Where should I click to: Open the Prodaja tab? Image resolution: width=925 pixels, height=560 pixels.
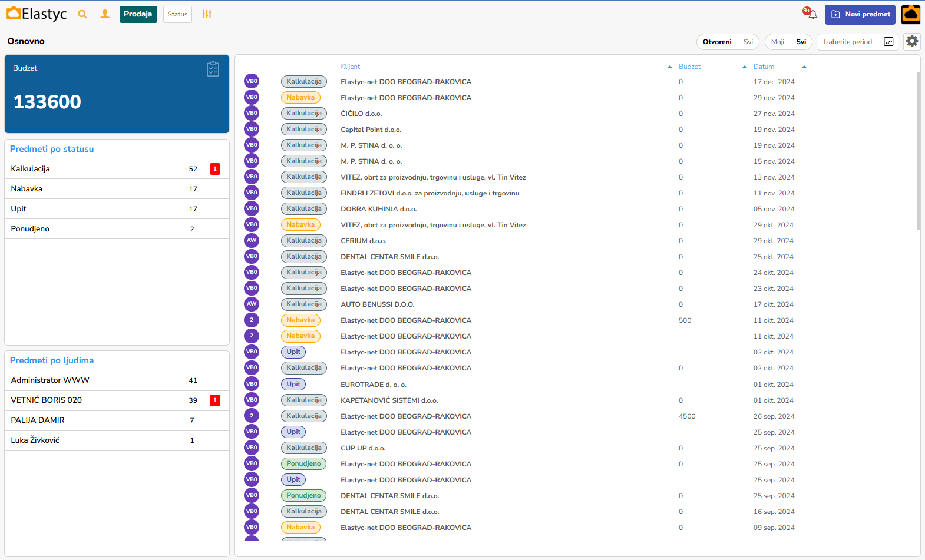point(138,14)
